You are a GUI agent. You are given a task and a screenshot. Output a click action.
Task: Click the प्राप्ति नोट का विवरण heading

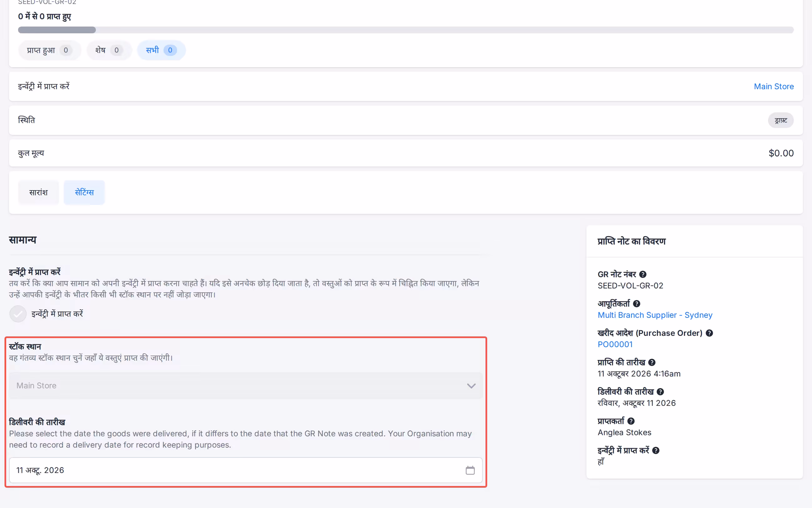pos(631,241)
